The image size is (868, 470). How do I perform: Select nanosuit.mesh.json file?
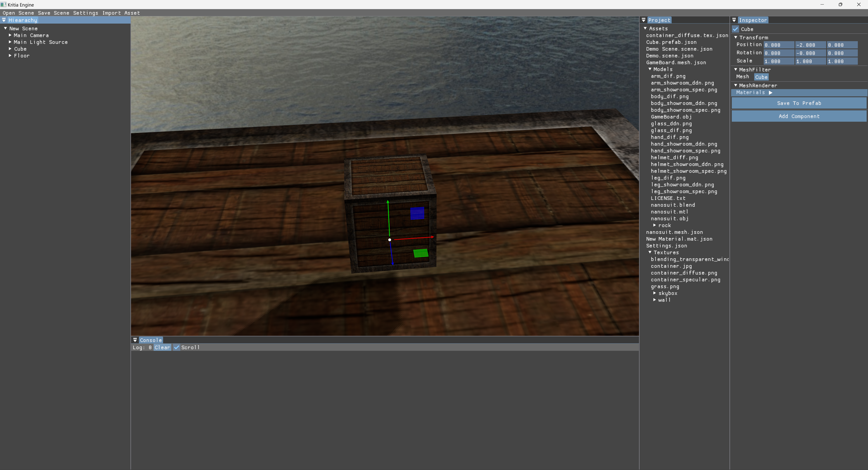674,232
